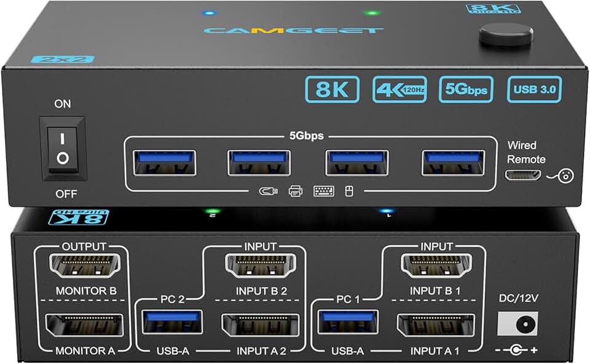This screenshot has height=364, width=590.
Task: Select the USB 3.0 feature badge
Action: tap(534, 89)
